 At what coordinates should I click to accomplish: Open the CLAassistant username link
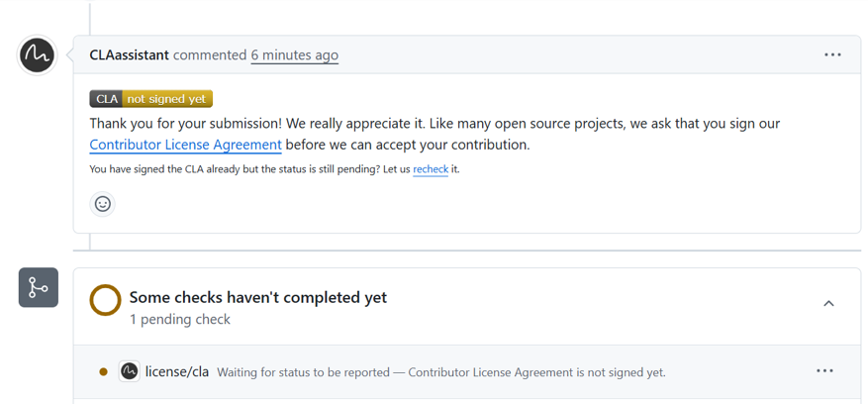pyautogui.click(x=129, y=54)
